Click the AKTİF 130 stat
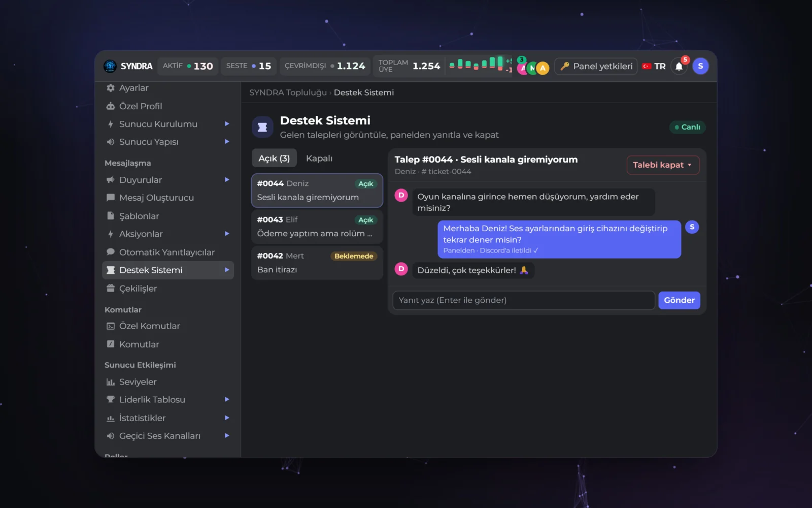Viewport: 812px width, 508px height. coord(188,66)
